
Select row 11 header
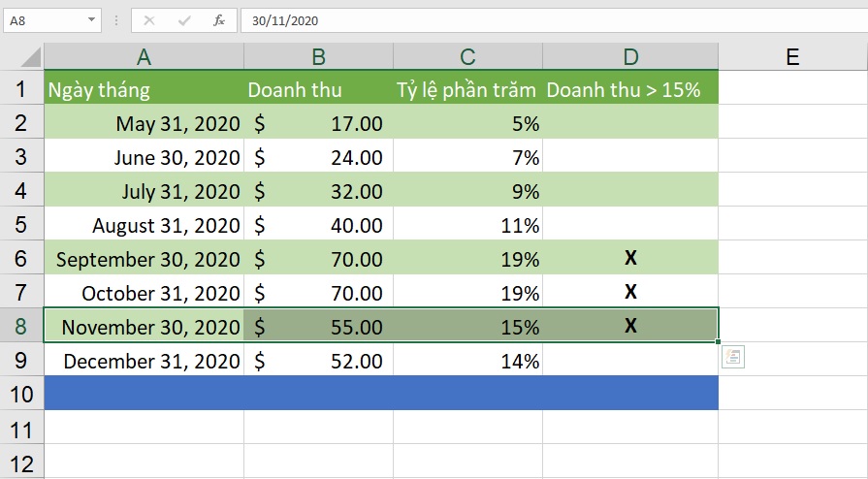[21, 428]
